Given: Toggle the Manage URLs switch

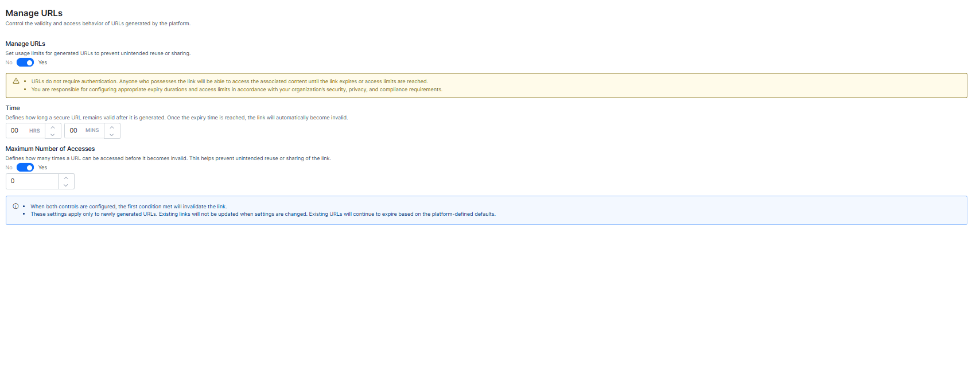Looking at the screenshot, I should pyautogui.click(x=25, y=63).
